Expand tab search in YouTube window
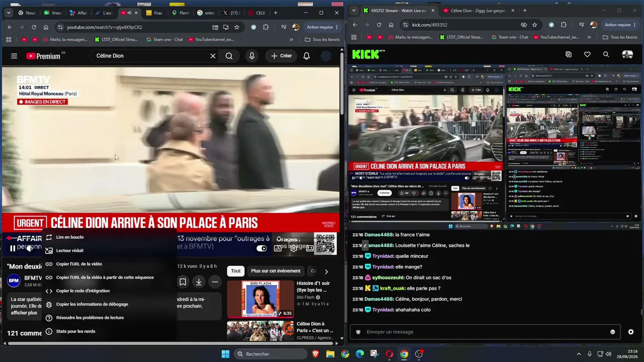This screenshot has width=644, height=362. [9, 13]
